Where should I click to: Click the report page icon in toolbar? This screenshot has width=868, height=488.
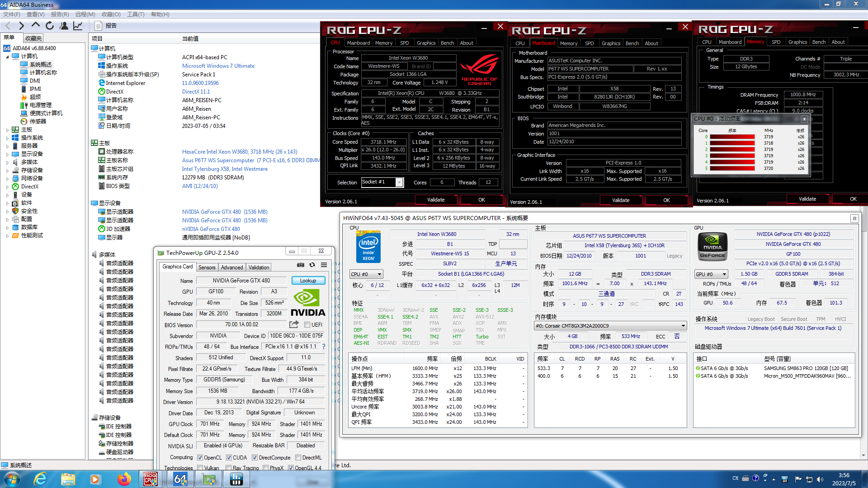(x=98, y=26)
